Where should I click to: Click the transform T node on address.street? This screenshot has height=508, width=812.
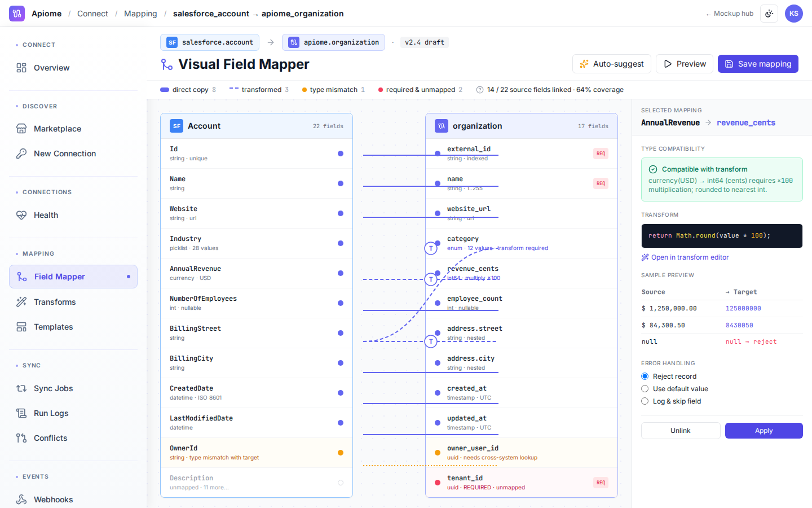(x=431, y=341)
